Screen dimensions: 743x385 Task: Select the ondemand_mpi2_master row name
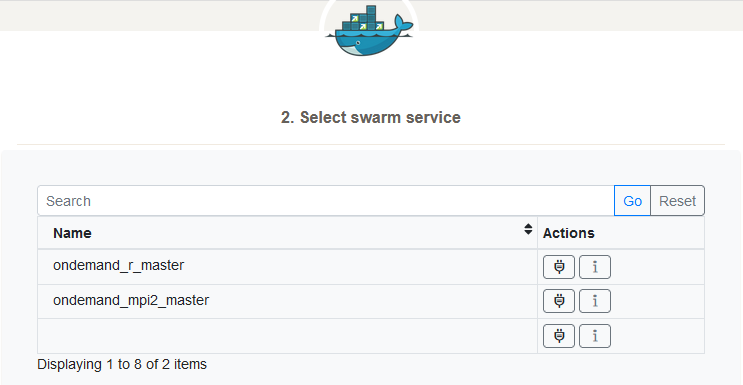[x=131, y=300]
